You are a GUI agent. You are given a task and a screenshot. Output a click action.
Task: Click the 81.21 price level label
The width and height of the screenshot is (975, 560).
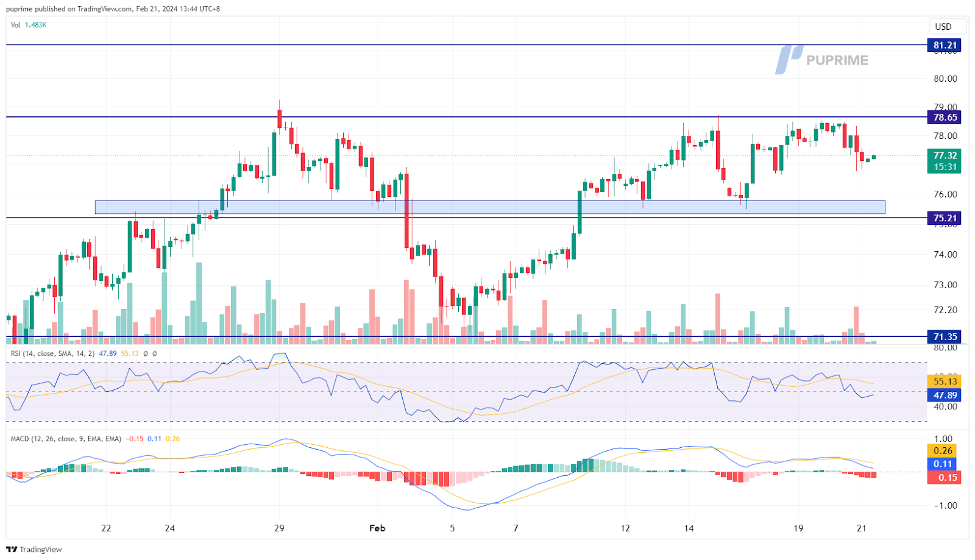[945, 45]
